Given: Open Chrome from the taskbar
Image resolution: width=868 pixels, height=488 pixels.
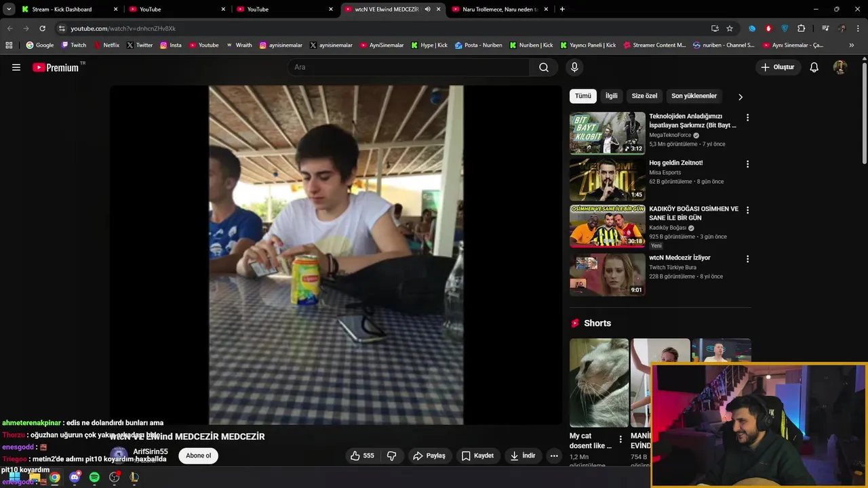Looking at the screenshot, I should [x=54, y=477].
